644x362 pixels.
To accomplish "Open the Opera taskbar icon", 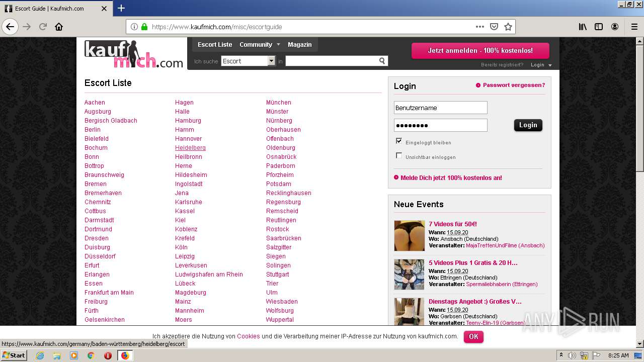I will (x=108, y=355).
